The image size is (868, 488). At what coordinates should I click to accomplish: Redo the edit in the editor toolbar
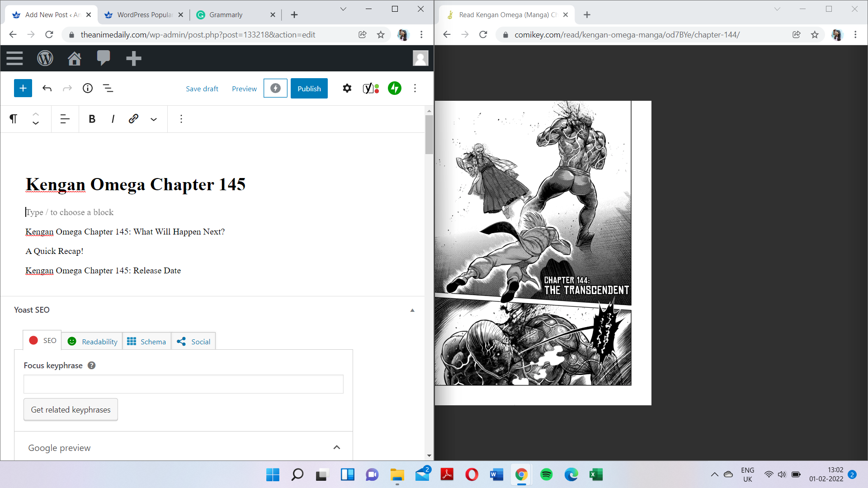point(67,88)
